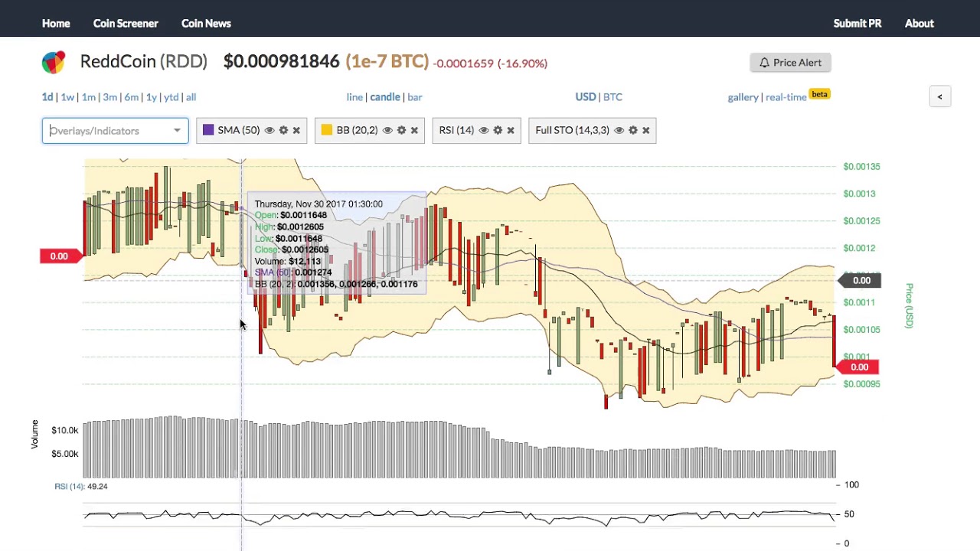Switch chart to line type
Image resolution: width=980 pixels, height=551 pixels.
(x=354, y=97)
